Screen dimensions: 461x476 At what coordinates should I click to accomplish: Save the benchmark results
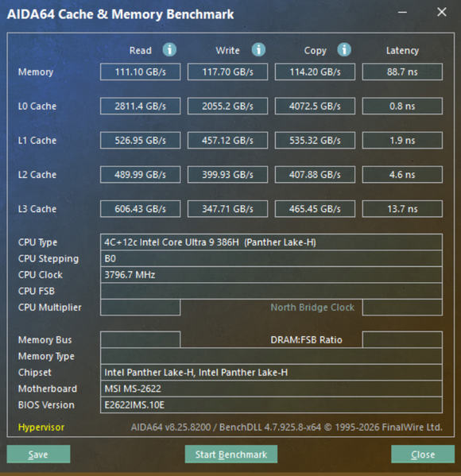(x=39, y=454)
